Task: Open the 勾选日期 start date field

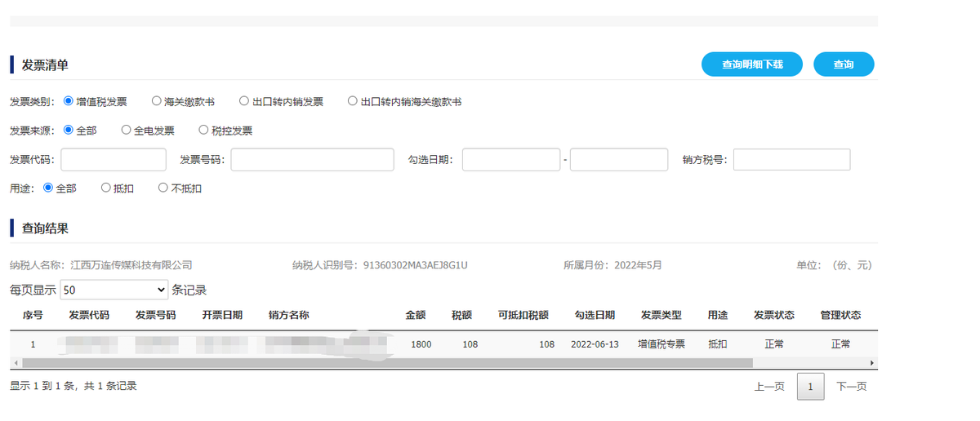Action: tap(510, 160)
